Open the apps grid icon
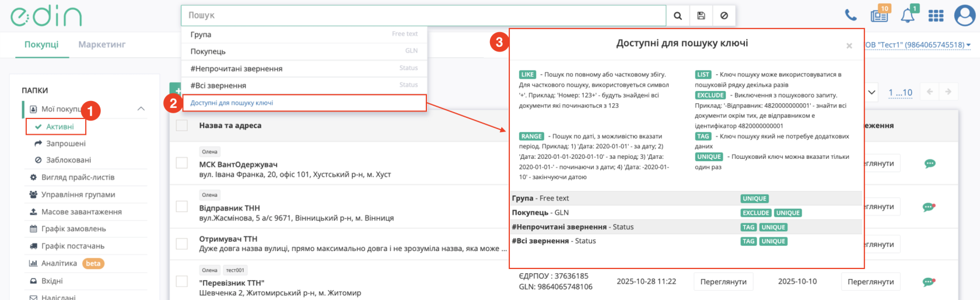This screenshot has height=300, width=980. coord(936,16)
